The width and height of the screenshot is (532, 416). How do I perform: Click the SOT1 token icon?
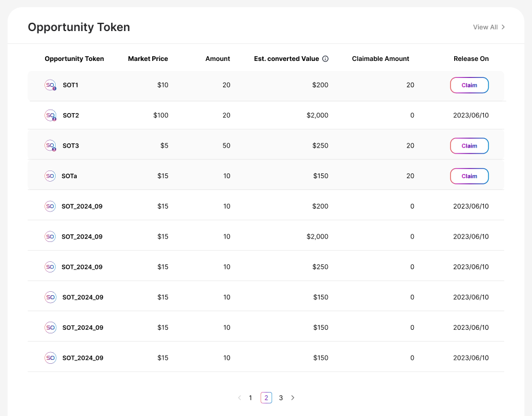coord(50,85)
